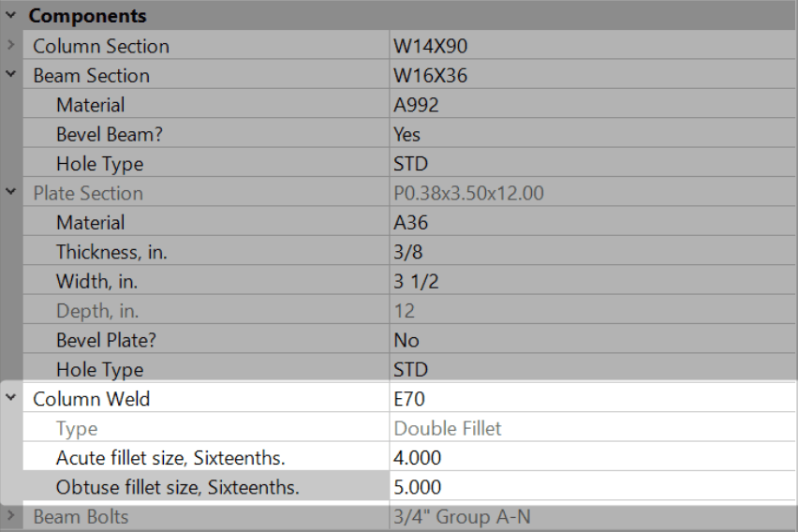Open beam Hole Type STD field
The height and width of the screenshot is (532, 798).
tap(591, 164)
